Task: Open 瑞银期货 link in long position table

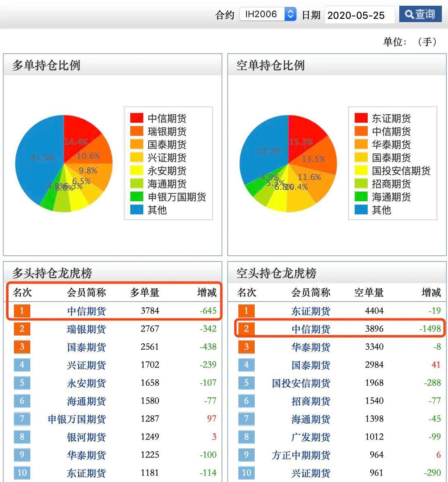Action: coord(86,329)
